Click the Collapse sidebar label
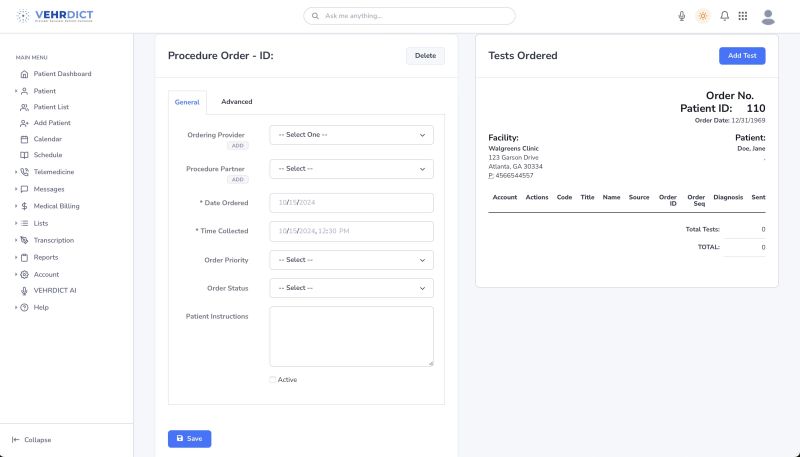This screenshot has width=800, height=457. (38, 440)
